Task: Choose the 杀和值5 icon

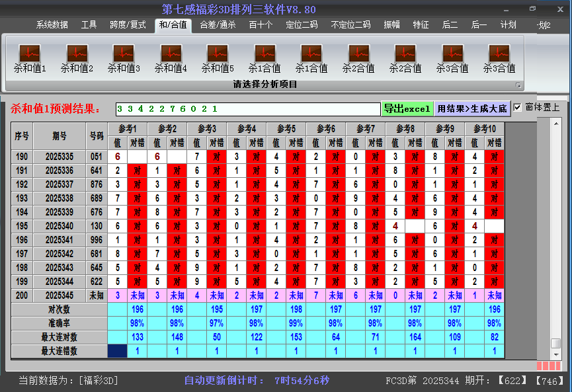Action: [218, 54]
